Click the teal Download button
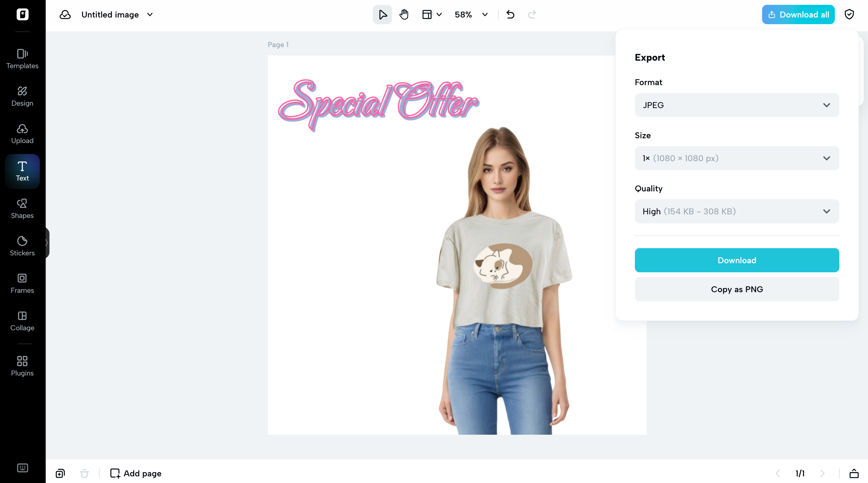The width and height of the screenshot is (868, 483). tap(737, 261)
